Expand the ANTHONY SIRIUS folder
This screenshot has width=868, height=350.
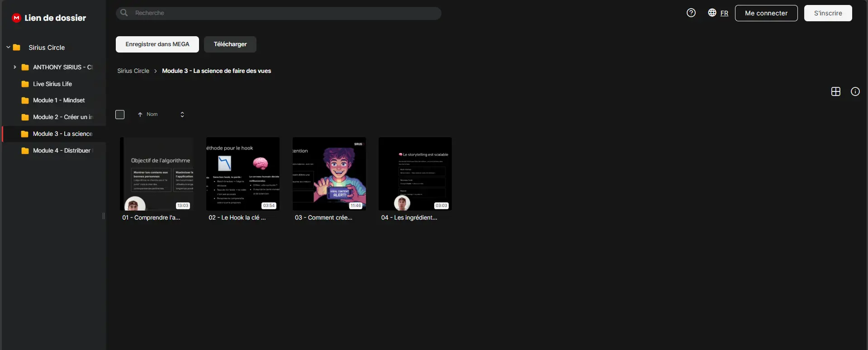coord(15,67)
